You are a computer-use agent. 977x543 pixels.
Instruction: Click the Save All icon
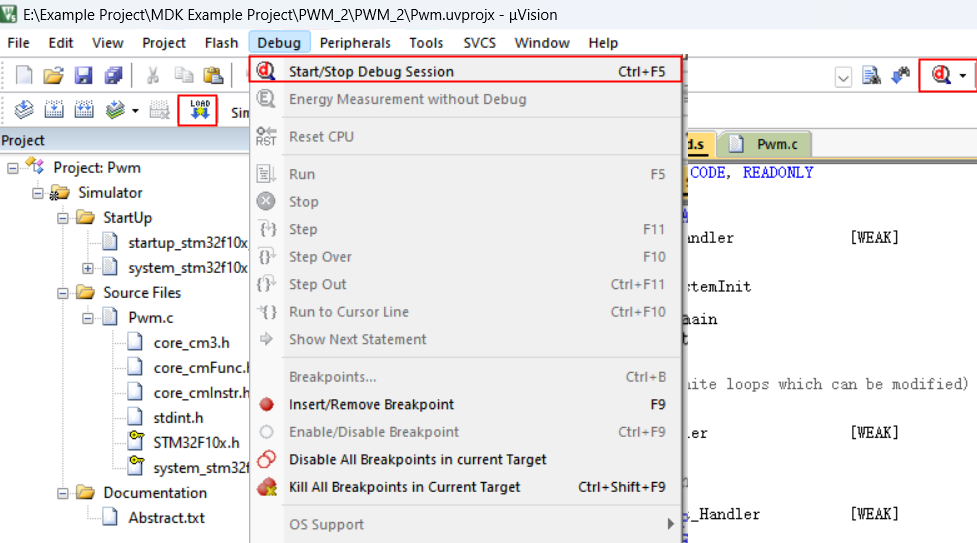coord(113,75)
